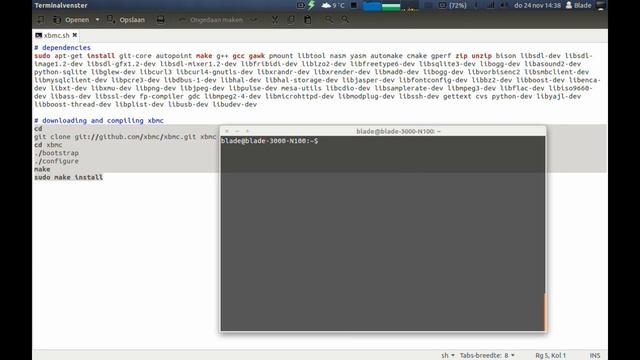The image size is (640, 360).
Task: Click the Rg 5, Kol 1 status entry
Action: pos(551,356)
